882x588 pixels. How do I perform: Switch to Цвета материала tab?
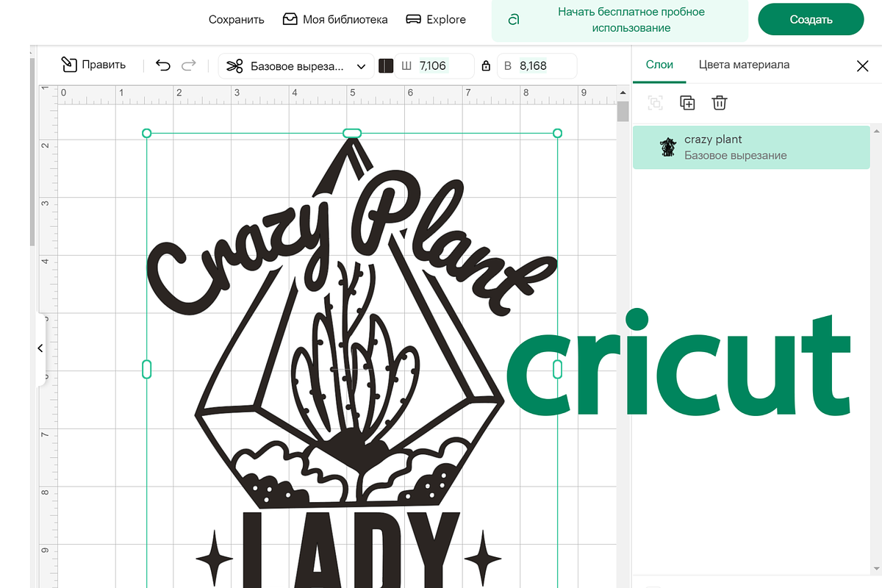pyautogui.click(x=744, y=65)
